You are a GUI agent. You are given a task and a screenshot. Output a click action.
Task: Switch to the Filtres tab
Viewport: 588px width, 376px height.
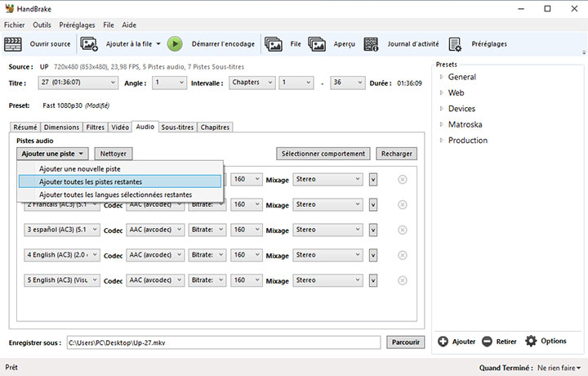click(96, 128)
